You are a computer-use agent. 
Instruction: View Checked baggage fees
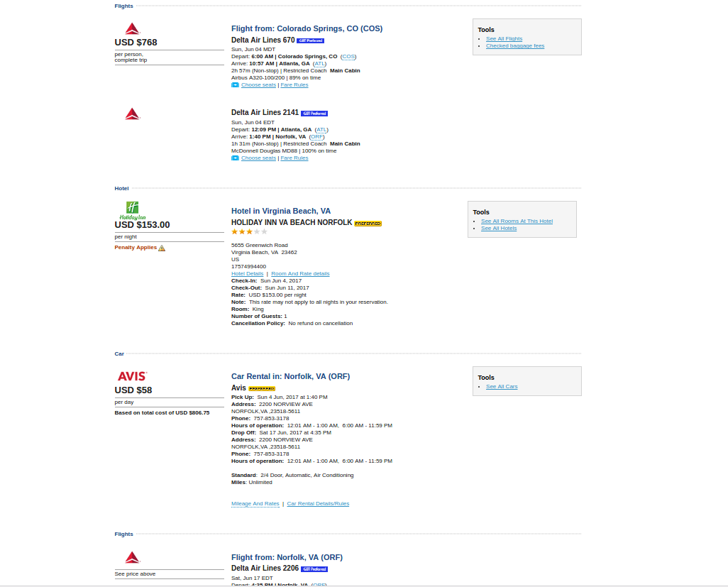(515, 46)
